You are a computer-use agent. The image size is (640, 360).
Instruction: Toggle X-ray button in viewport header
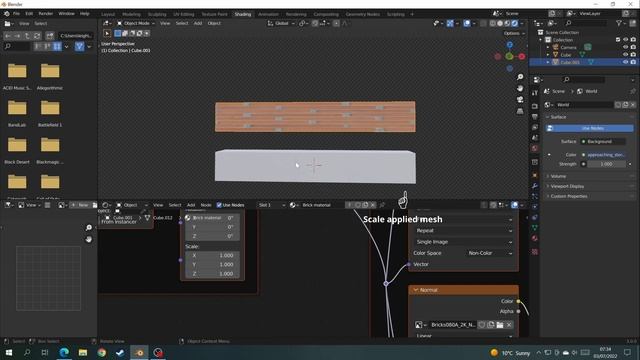(483, 23)
